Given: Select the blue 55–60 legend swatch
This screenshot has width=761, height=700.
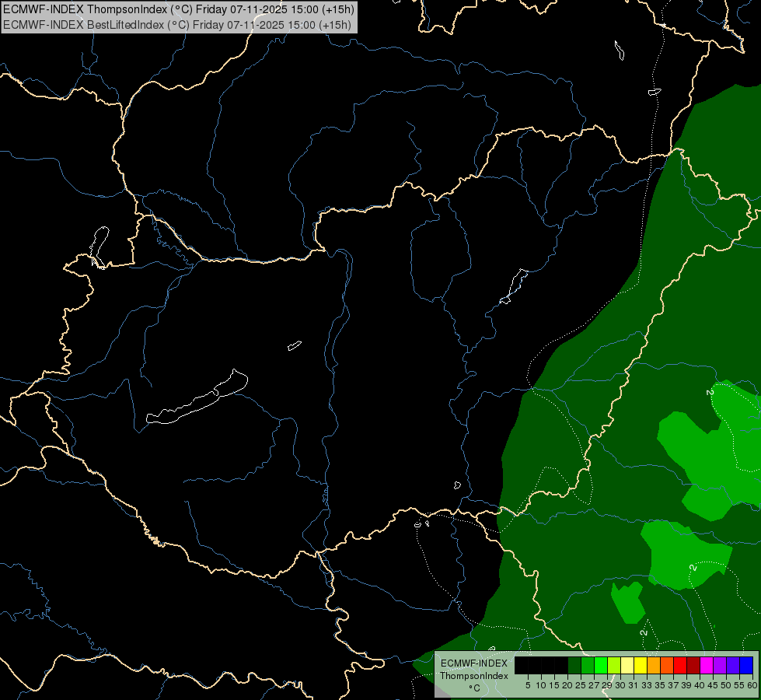Looking at the screenshot, I should pos(746,666).
